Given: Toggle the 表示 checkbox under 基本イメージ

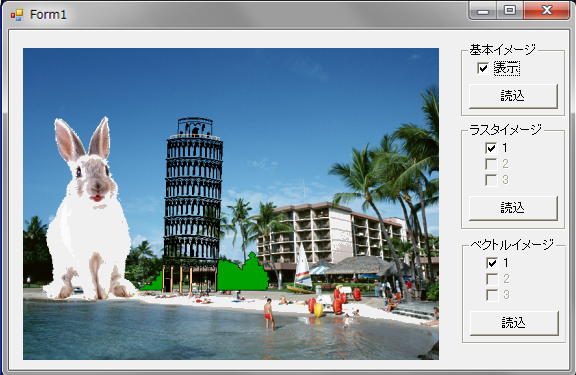Looking at the screenshot, I should (483, 68).
